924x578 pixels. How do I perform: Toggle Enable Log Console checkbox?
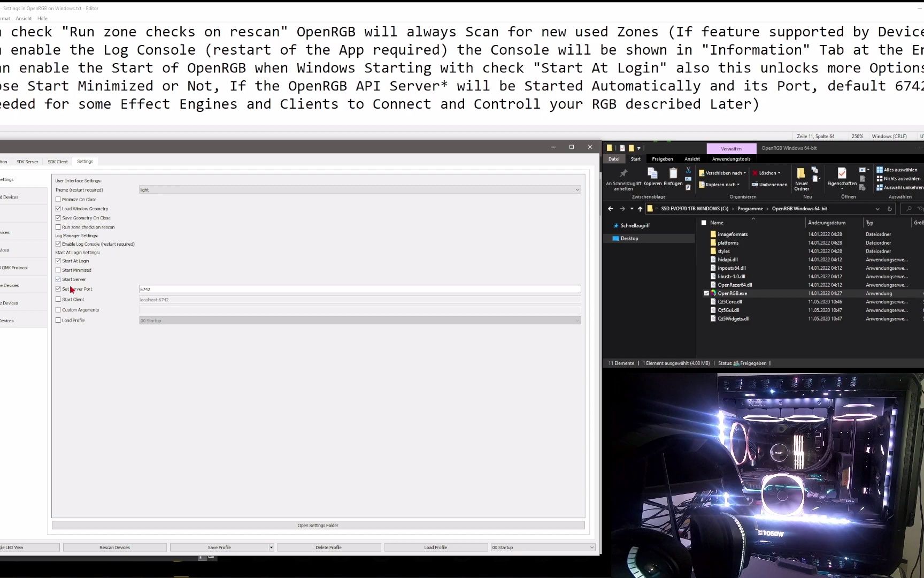click(58, 244)
